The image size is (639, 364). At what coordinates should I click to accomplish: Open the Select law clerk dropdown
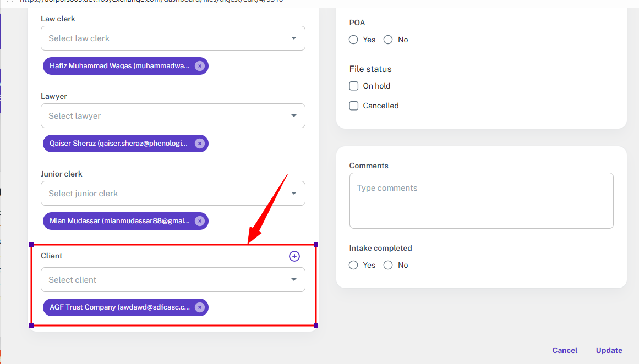pyautogui.click(x=173, y=38)
